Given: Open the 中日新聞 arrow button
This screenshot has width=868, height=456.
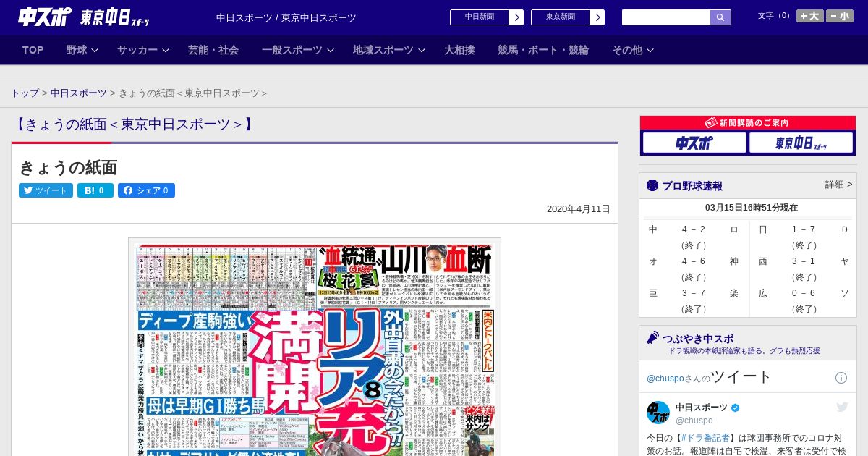Looking at the screenshot, I should coord(516,17).
